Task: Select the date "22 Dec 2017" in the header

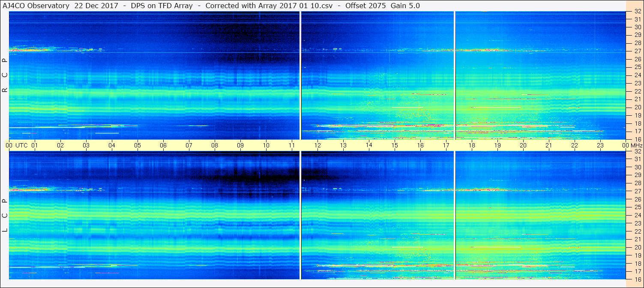Action: coord(96,6)
